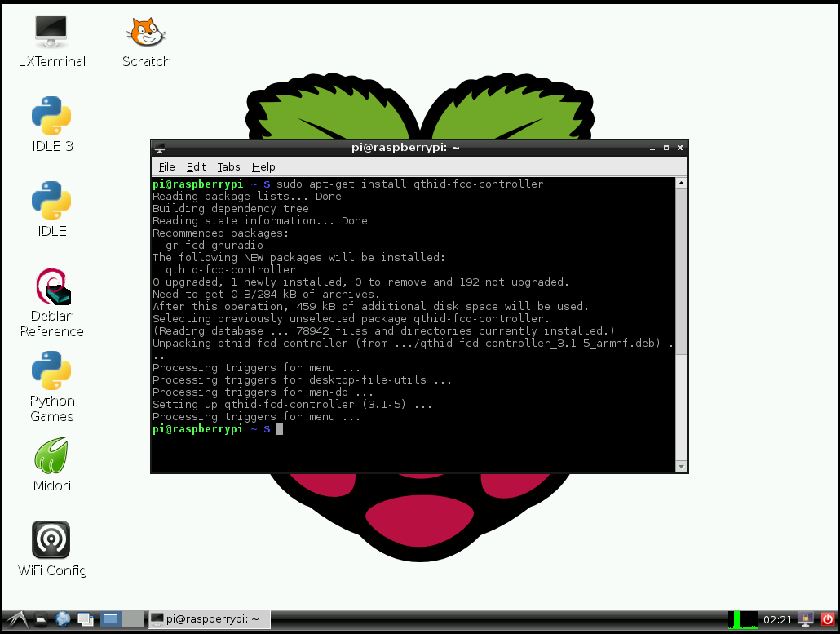Viewport: 840px width, 634px height.
Task: Click the last terminal prompt with cursor
Action: (218, 429)
